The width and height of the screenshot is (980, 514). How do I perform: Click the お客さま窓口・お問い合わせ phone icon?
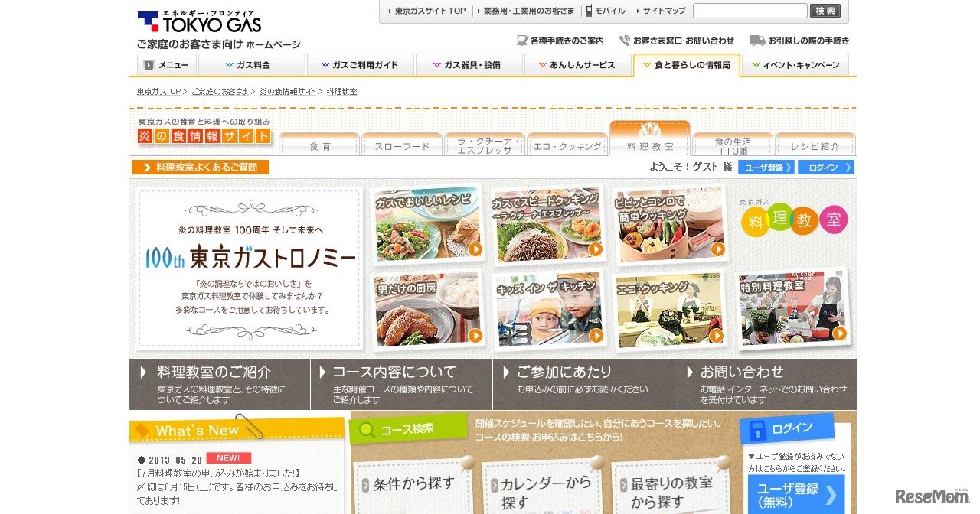[625, 41]
